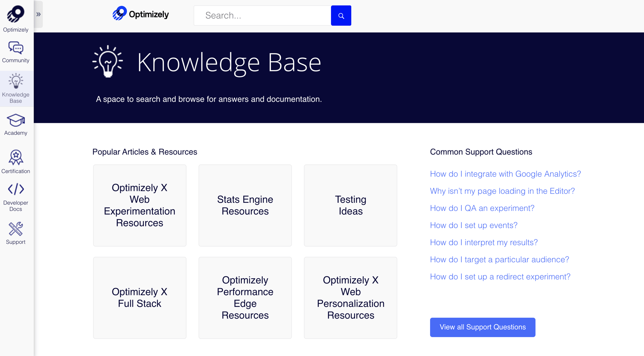Open the Community speech-bubble icon
Screen dimensions: 644x356
pyautogui.click(x=16, y=48)
